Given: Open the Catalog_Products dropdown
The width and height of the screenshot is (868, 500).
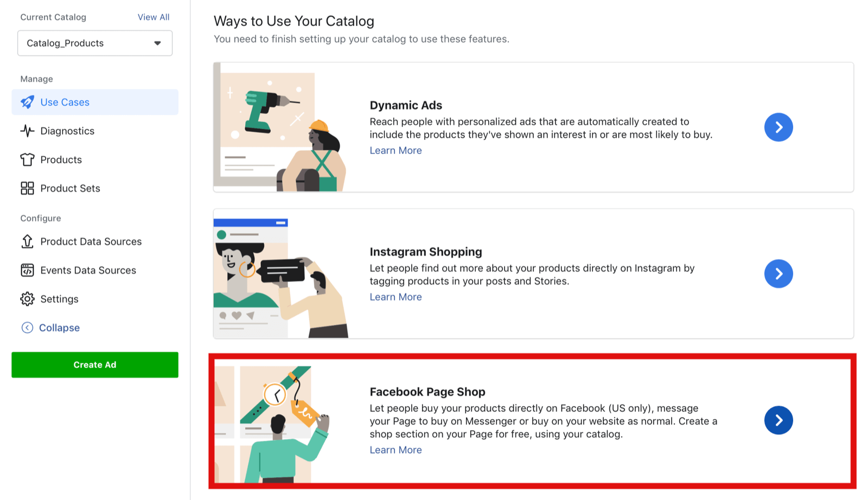Looking at the screenshot, I should point(95,43).
